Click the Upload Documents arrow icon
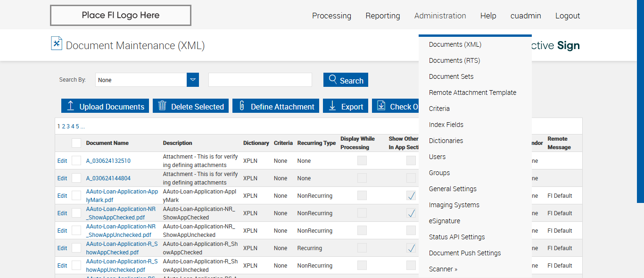The image size is (644, 278). click(71, 106)
